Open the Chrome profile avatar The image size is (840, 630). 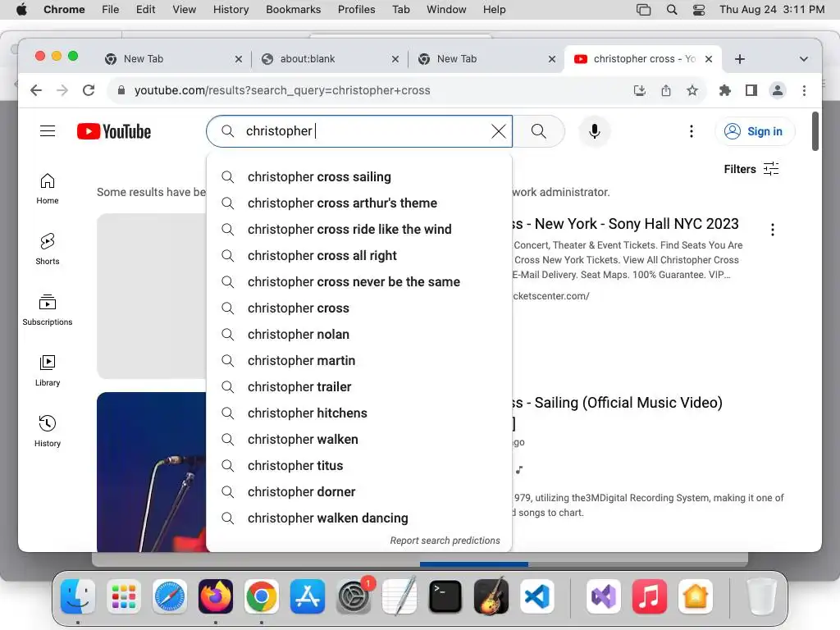pyautogui.click(x=778, y=90)
